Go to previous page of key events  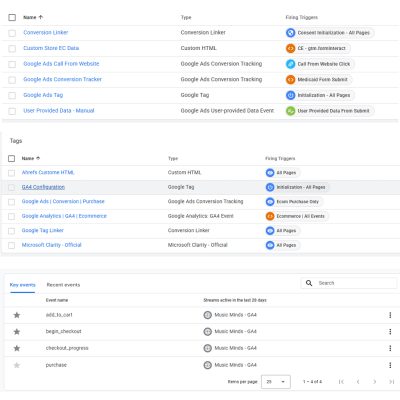358,382
